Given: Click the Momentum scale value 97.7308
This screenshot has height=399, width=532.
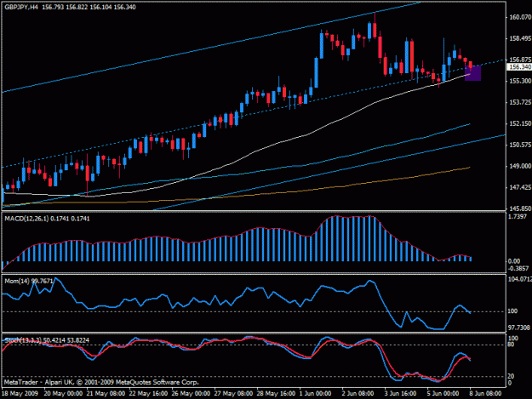Looking at the screenshot, I should (518, 328).
